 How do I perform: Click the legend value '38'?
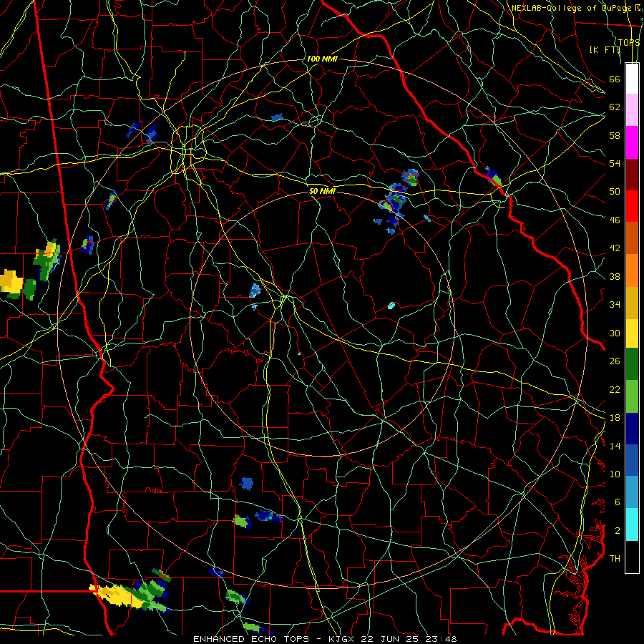click(615, 276)
